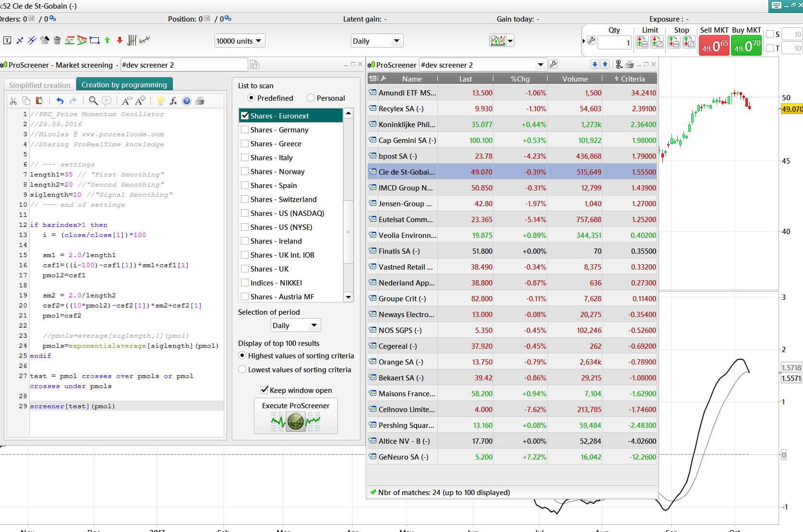Select the Predefined list option
The width and height of the screenshot is (803, 532).
pyautogui.click(x=251, y=98)
